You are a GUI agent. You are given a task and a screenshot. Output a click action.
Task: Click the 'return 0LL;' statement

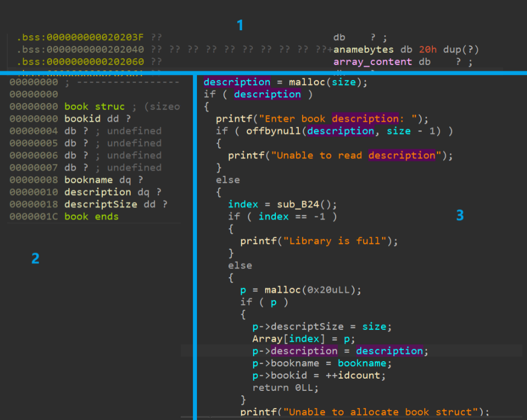[x=285, y=388]
